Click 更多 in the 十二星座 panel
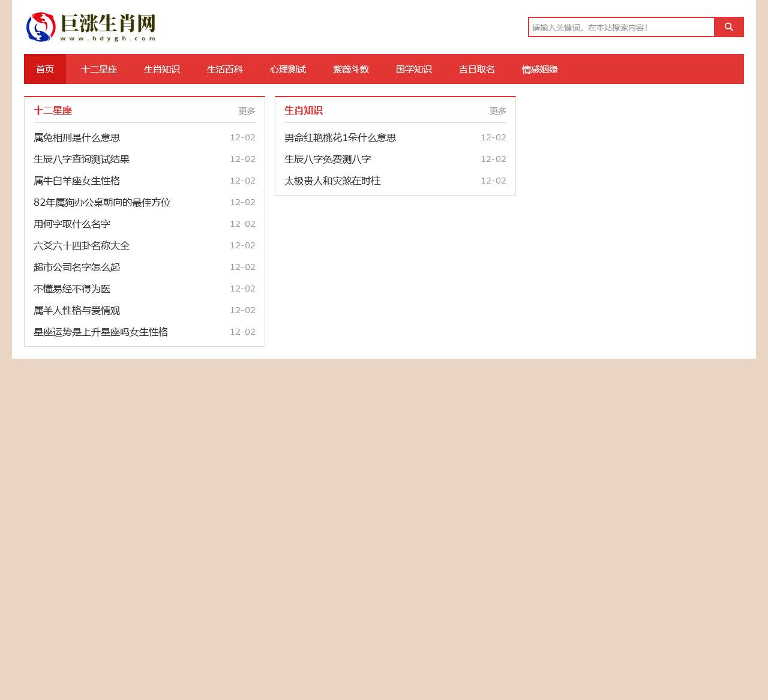 click(x=247, y=111)
